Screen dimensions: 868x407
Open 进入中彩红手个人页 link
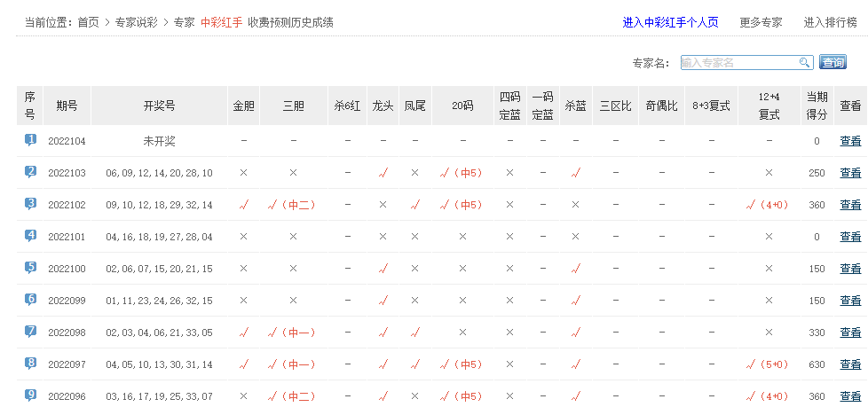click(x=670, y=22)
